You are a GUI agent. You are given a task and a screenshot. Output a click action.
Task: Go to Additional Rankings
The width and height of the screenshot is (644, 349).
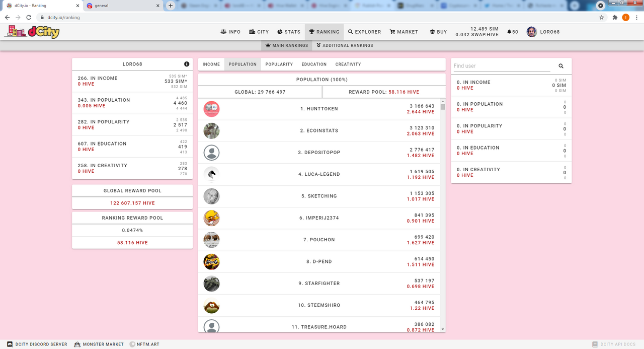pos(345,45)
